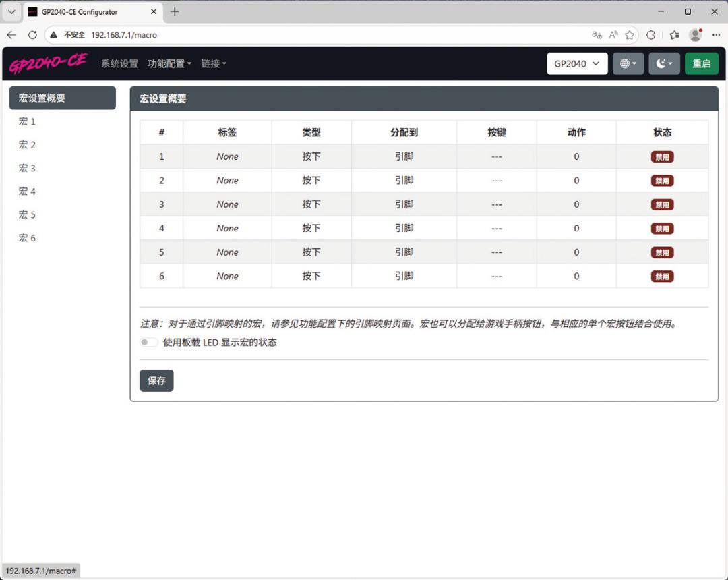Screen dimensions: 728x580
Task: Open 宏 3 in sidebar
Action: [27, 168]
